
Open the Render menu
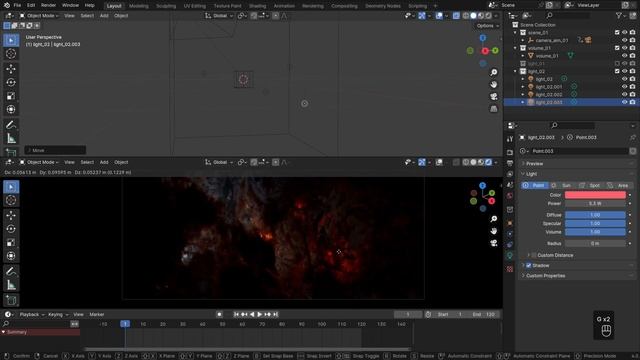(x=48, y=5)
